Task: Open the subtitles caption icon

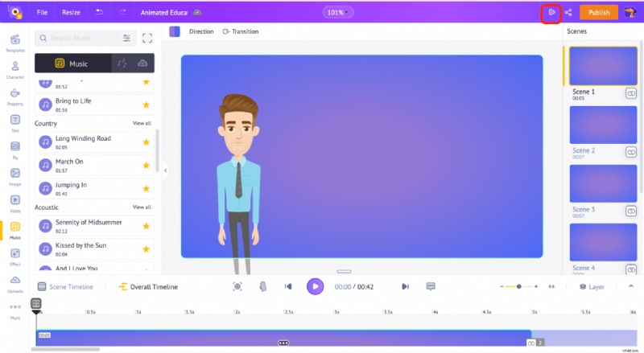Action: [431, 286]
